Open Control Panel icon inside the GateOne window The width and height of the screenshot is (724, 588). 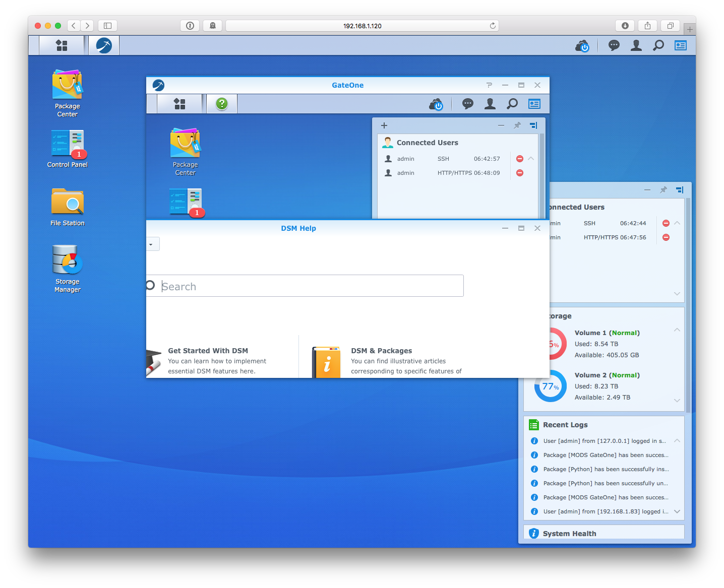click(187, 202)
